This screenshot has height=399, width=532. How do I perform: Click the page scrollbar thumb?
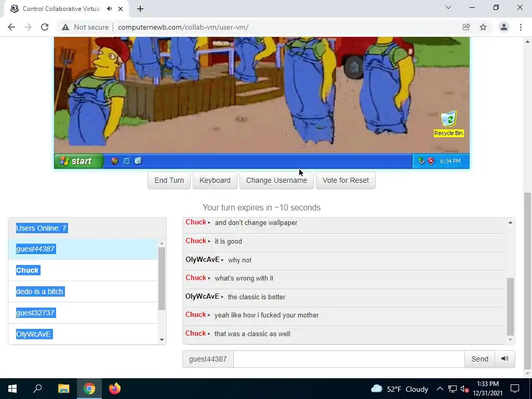528,281
